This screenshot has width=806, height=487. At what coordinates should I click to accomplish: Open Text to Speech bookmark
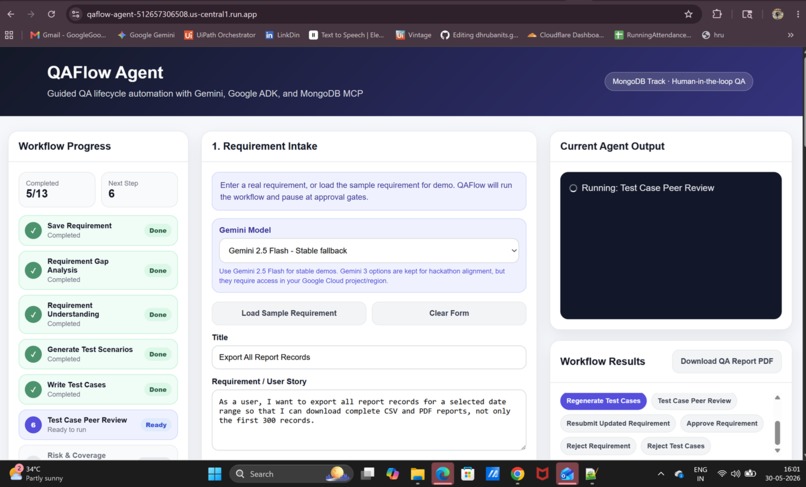point(346,35)
